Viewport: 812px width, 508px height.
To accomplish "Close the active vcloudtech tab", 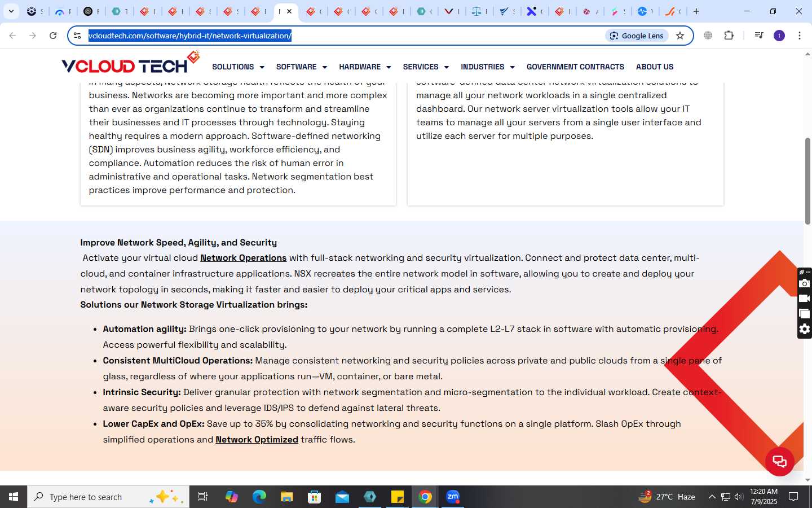I will (289, 11).
